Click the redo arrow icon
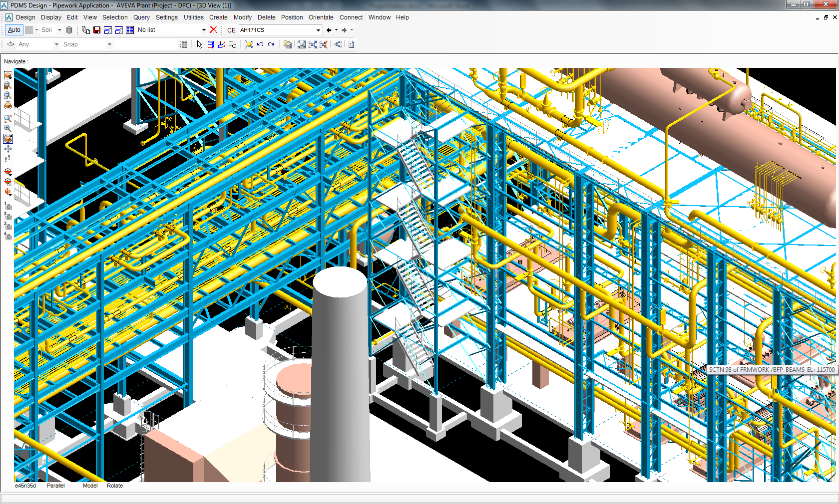 click(x=271, y=44)
